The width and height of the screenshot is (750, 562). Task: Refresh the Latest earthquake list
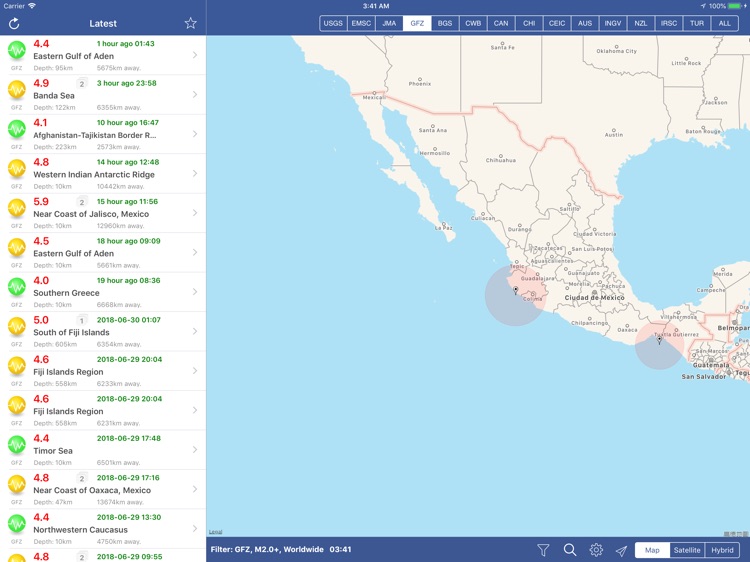[x=14, y=23]
